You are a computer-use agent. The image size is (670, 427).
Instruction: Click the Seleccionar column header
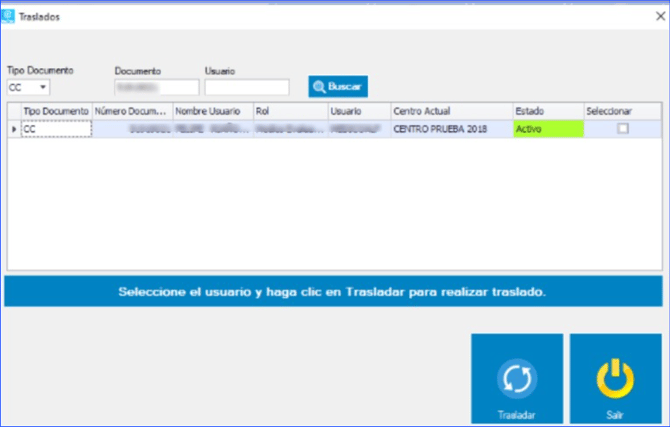click(x=621, y=111)
